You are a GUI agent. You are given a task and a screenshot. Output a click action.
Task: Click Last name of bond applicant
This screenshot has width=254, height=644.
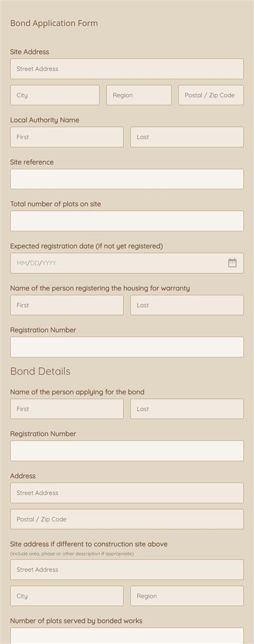coord(187,409)
